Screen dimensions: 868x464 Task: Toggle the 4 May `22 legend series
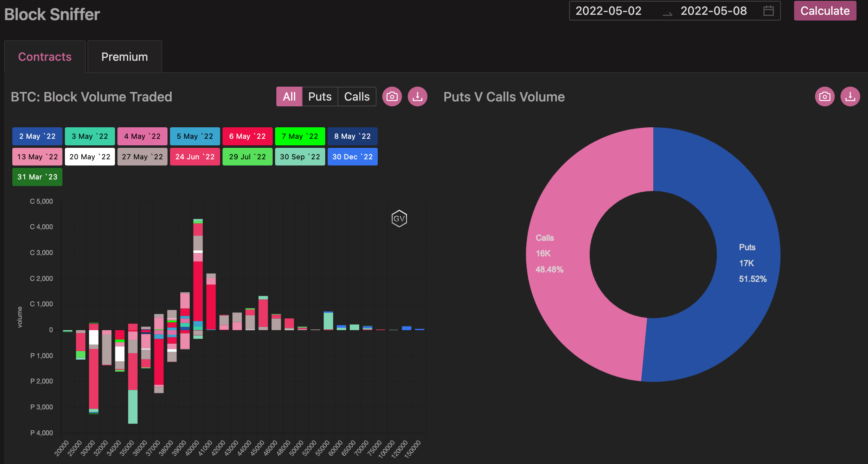(x=142, y=136)
